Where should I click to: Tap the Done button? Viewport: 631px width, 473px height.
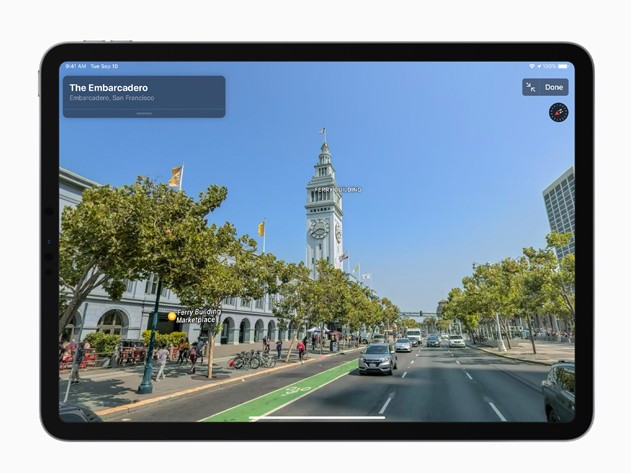[554, 87]
